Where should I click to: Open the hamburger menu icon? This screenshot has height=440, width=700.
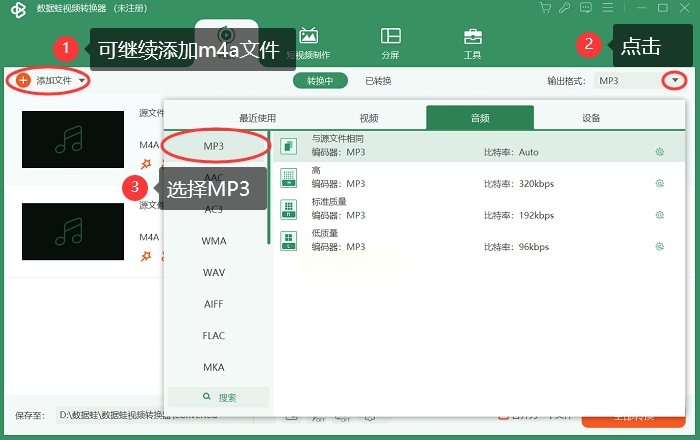point(607,8)
